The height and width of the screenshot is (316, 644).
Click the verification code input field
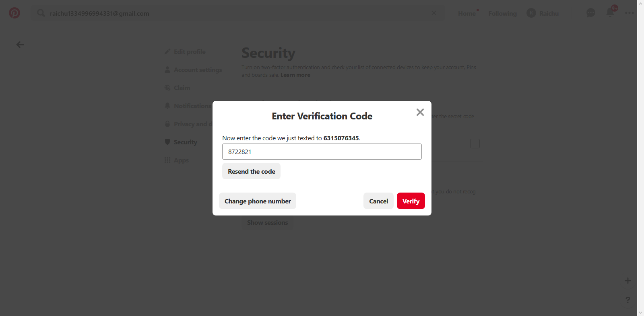[322, 152]
